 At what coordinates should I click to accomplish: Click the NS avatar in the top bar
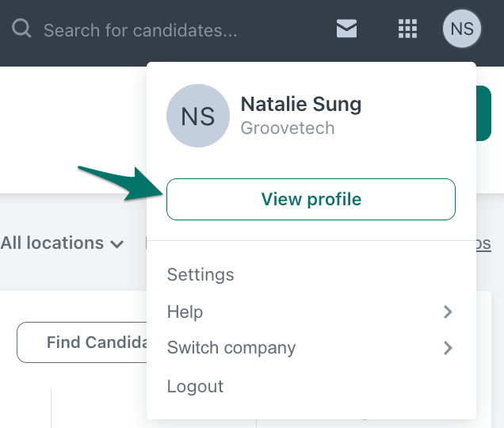click(462, 30)
